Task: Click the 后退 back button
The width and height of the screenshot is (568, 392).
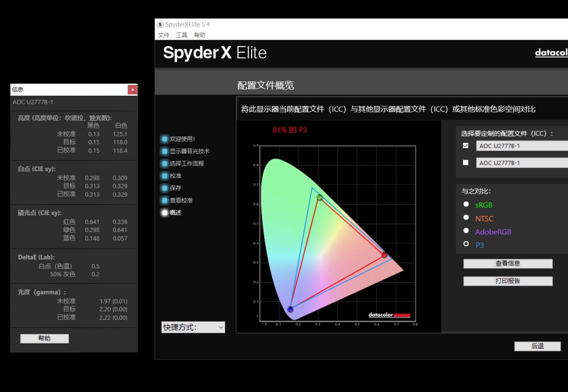Action: [x=537, y=346]
